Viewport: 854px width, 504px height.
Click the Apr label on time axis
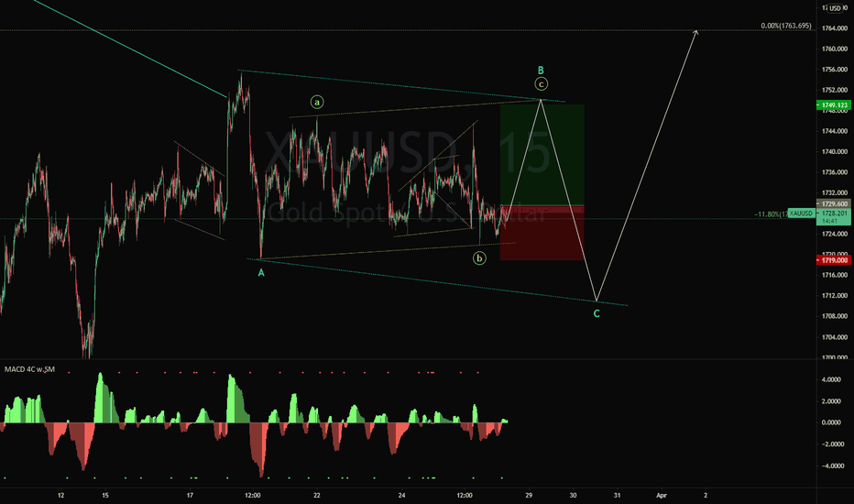(x=662, y=496)
